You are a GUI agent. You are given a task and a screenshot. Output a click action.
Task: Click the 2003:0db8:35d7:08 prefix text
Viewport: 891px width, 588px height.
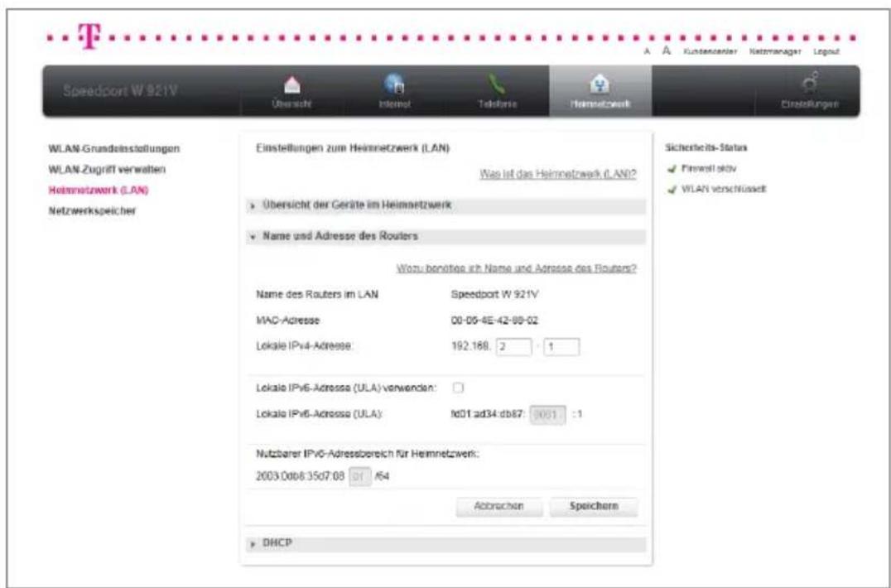pos(301,475)
